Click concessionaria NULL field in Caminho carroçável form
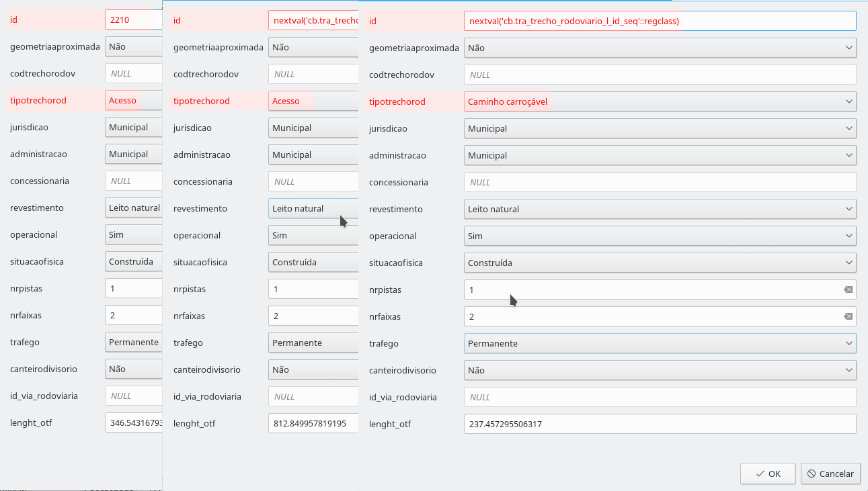The width and height of the screenshot is (868, 491). pos(660,182)
